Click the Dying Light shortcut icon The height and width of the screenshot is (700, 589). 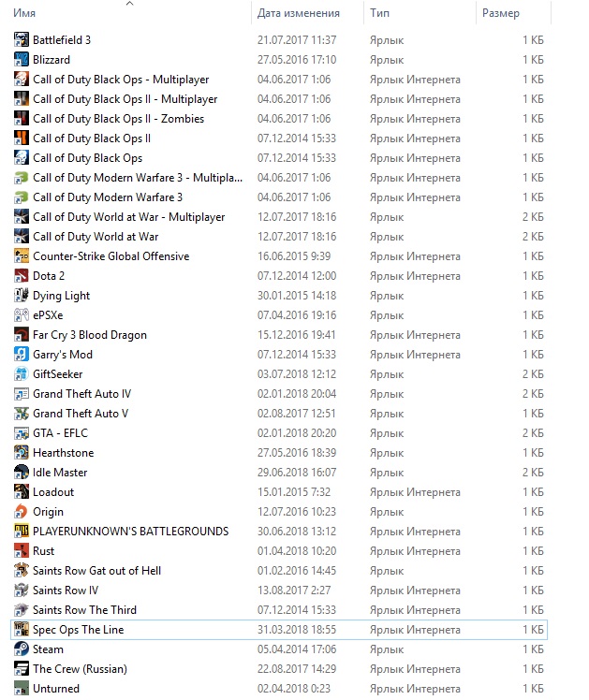[21, 295]
